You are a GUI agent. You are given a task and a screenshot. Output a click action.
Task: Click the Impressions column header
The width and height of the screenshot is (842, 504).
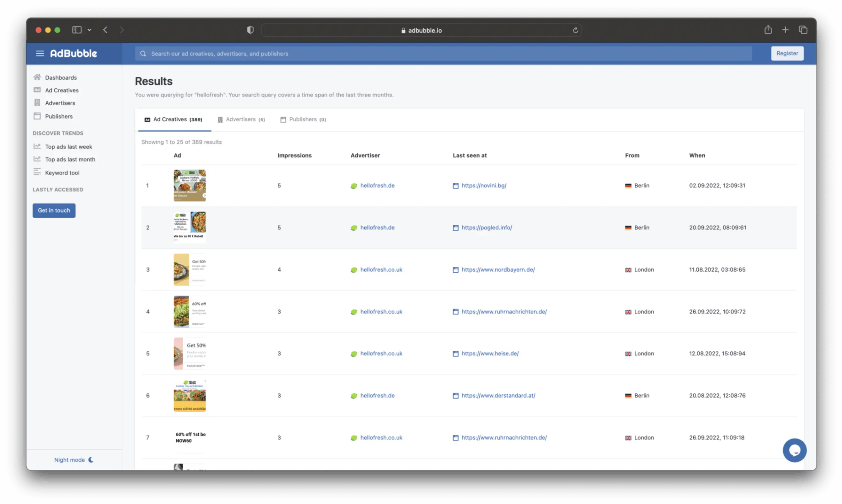coord(294,155)
